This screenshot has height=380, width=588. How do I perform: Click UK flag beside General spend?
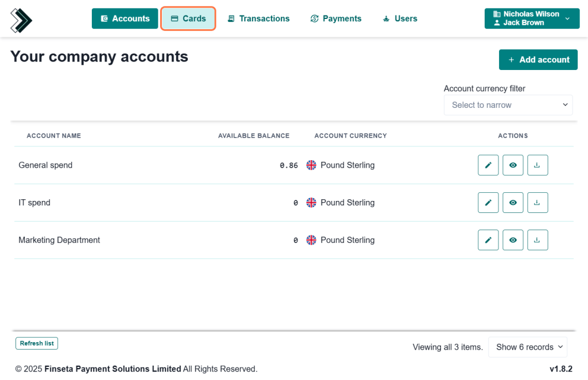[311, 165]
